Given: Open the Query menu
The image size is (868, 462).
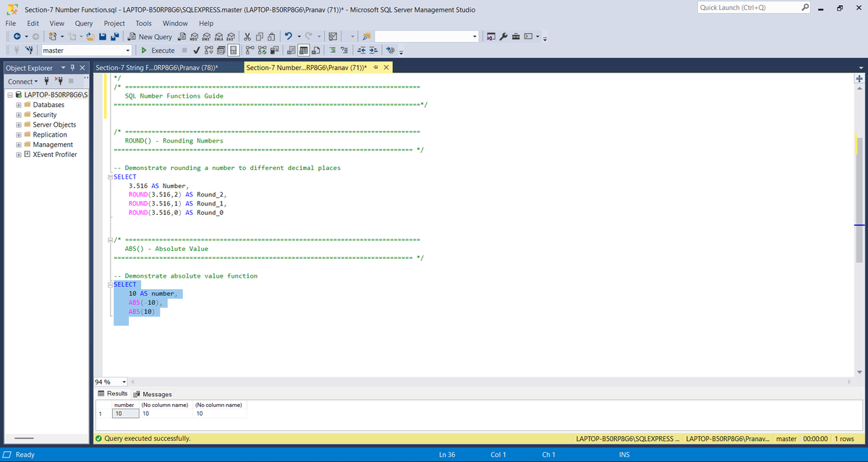Looking at the screenshot, I should point(83,22).
